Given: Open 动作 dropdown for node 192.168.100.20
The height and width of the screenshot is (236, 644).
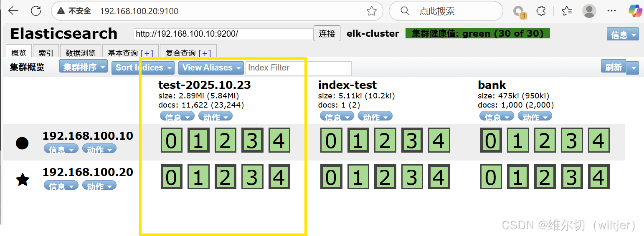Looking at the screenshot, I should [99, 186].
